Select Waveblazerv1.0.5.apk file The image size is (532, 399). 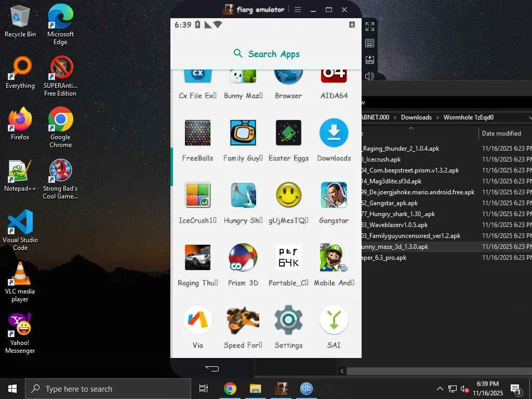point(395,224)
